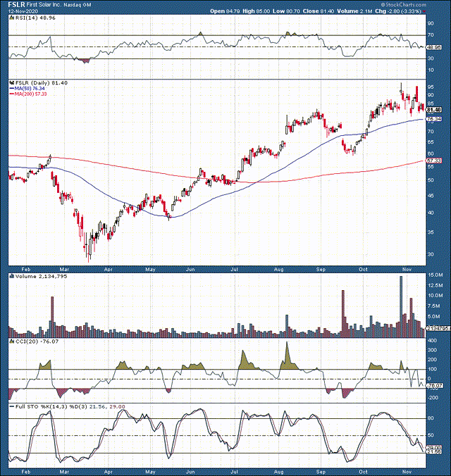Click the Jun label under the price chart
451x476 pixels.
point(190,269)
